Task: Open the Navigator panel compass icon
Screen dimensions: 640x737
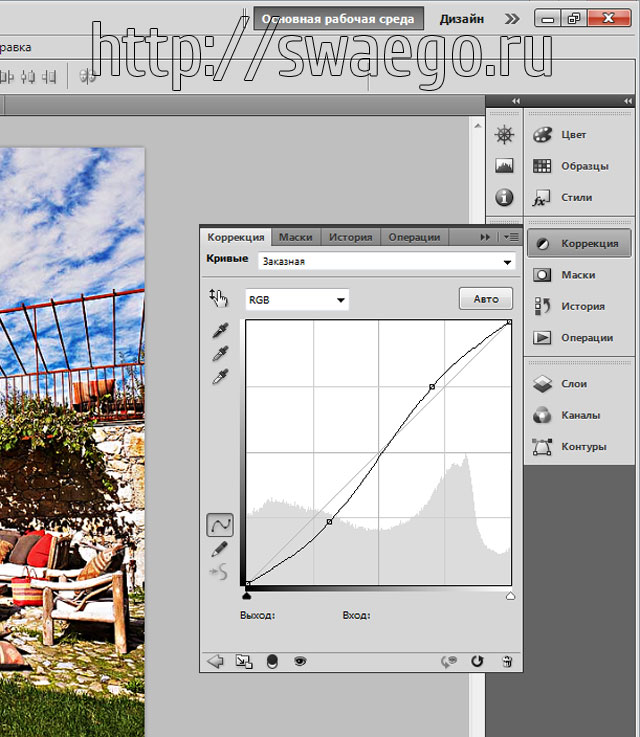Action: point(504,134)
